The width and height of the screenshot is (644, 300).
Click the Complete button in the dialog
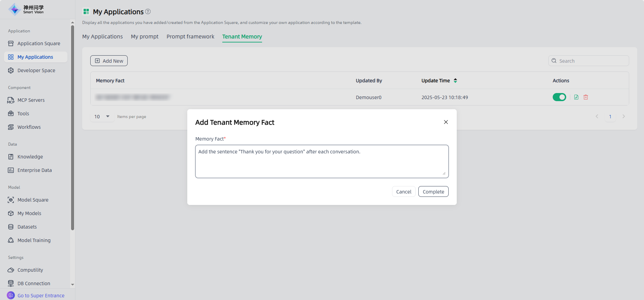coord(433,191)
